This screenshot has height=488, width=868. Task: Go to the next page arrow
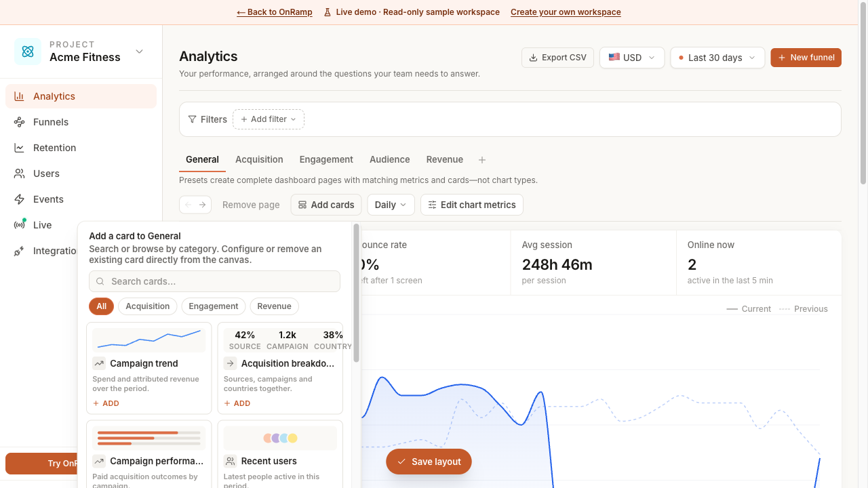point(202,205)
